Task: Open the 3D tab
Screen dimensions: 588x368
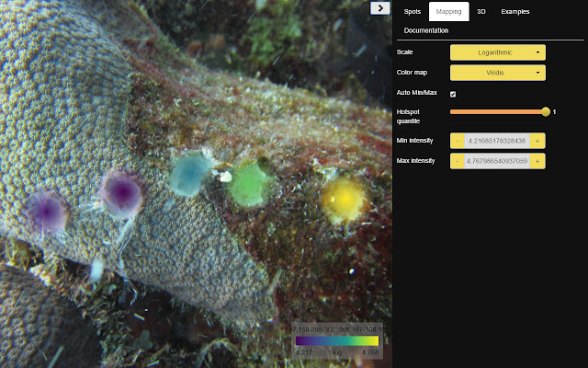Action: pyautogui.click(x=481, y=11)
